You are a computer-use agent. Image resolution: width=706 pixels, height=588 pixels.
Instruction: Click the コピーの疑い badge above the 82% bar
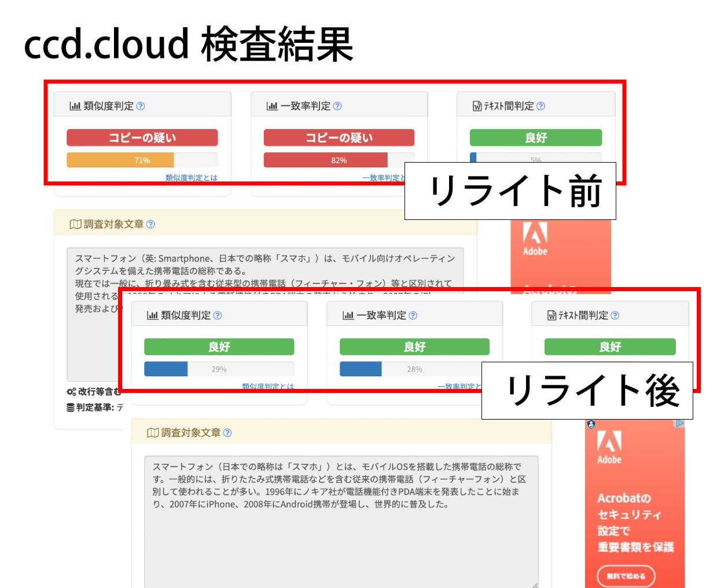339,138
